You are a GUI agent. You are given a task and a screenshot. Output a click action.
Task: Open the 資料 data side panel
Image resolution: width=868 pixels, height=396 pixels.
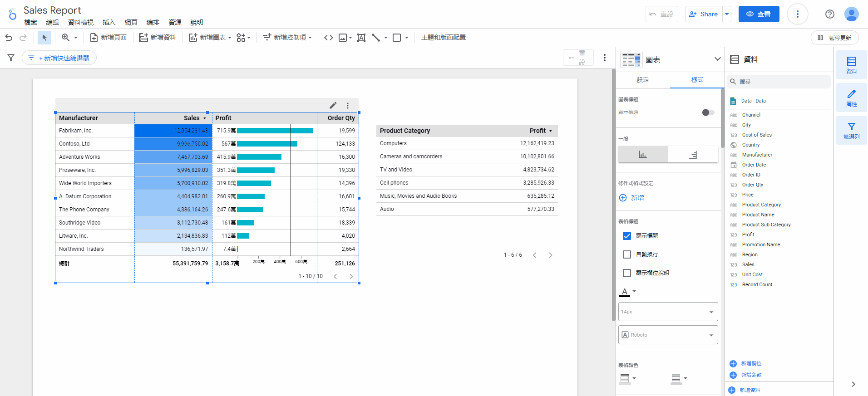pyautogui.click(x=852, y=65)
